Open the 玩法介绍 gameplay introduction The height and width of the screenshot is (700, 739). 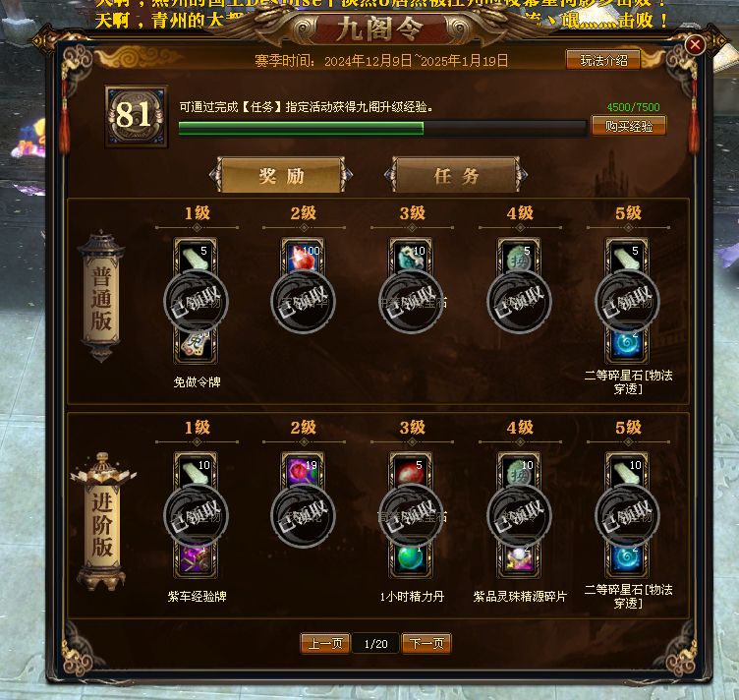click(x=603, y=60)
